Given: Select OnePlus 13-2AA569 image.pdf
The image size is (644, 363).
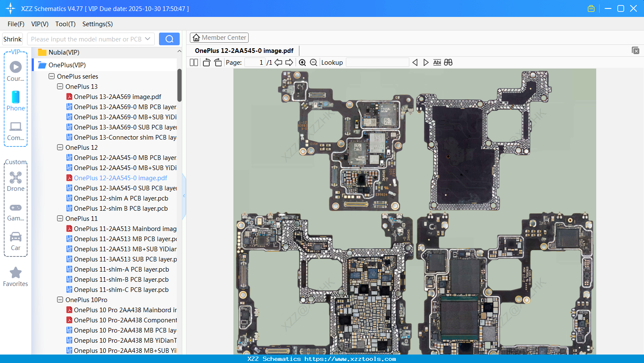Looking at the screenshot, I should pos(117,96).
